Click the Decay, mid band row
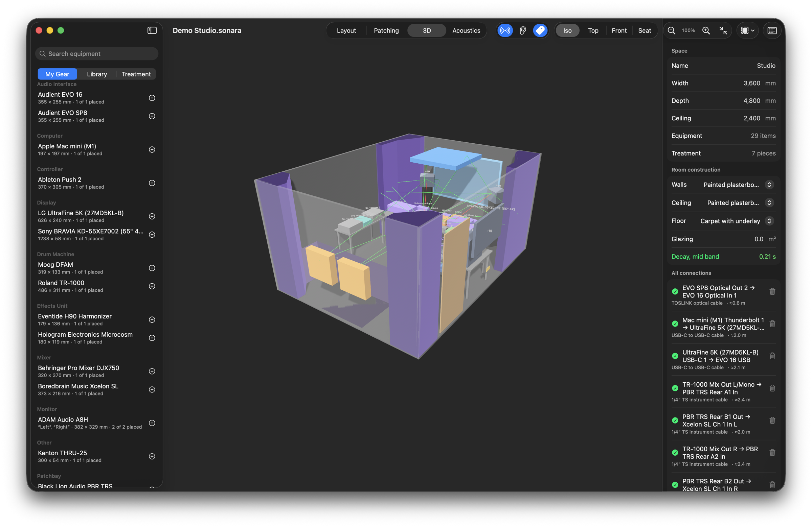Image resolution: width=812 pixels, height=527 pixels. (723, 256)
